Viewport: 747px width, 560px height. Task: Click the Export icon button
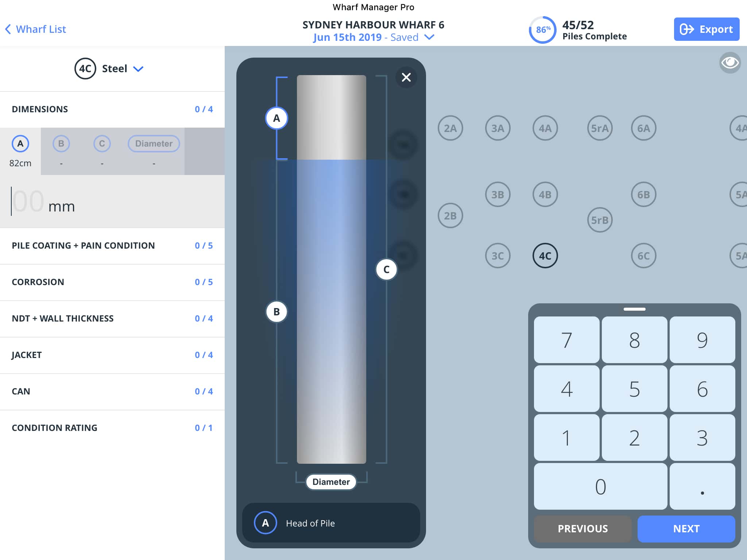(x=706, y=29)
